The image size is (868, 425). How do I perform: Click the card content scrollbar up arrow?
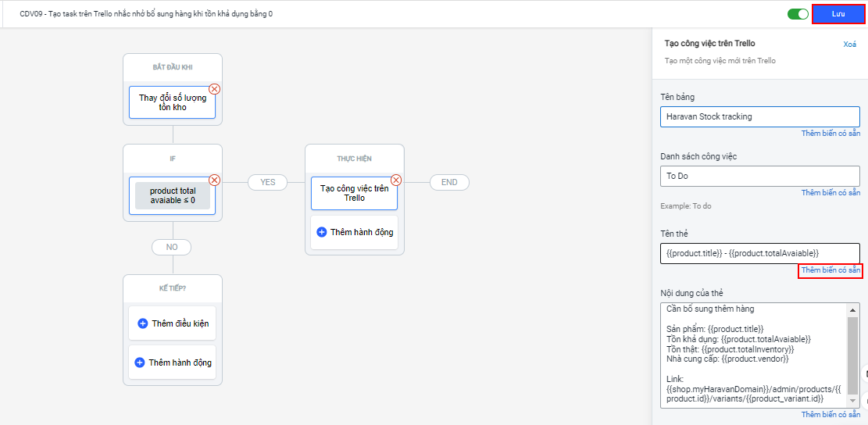click(x=852, y=310)
